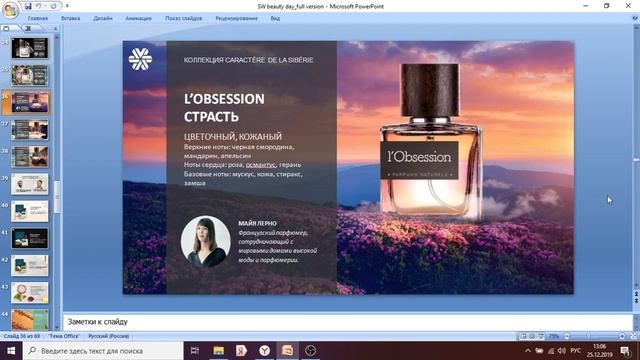Select slide 35 thumbnail

click(x=30, y=75)
